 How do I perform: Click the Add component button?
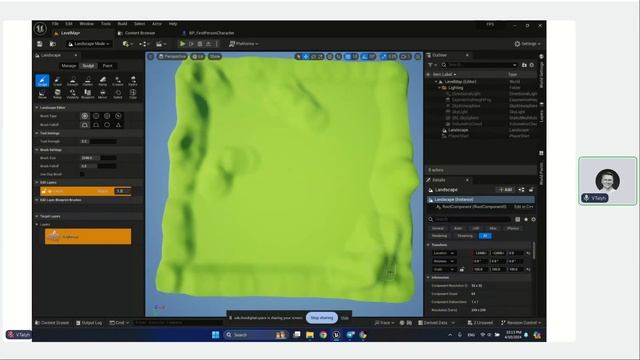(x=505, y=190)
